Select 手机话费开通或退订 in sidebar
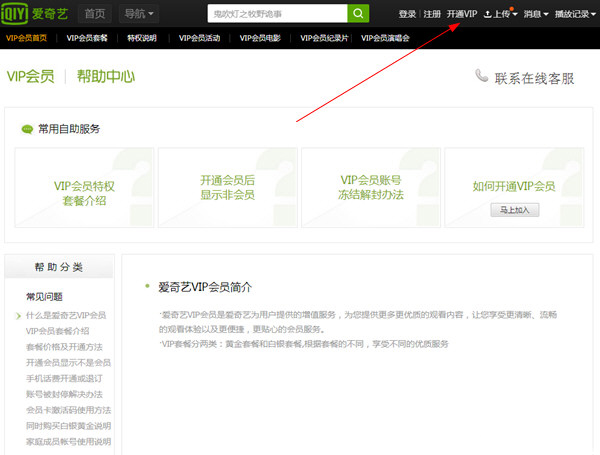Image resolution: width=600 pixels, height=455 pixels. pos(64,378)
